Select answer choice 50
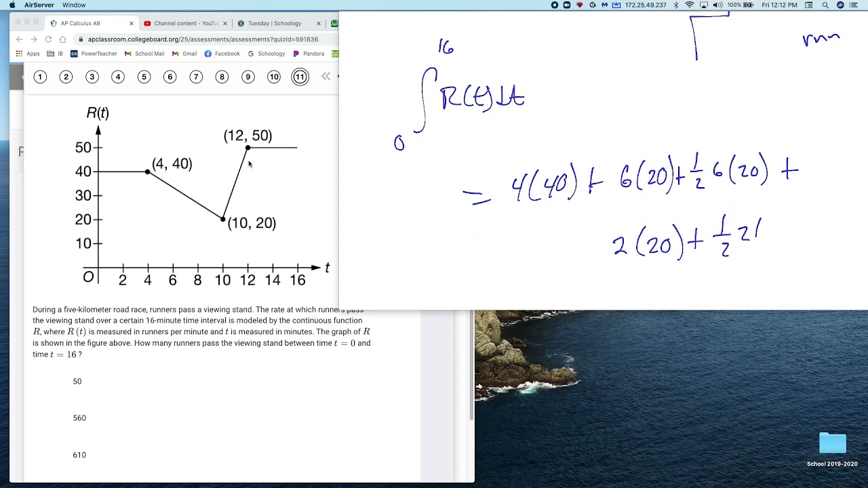The image size is (868, 488). pyautogui.click(x=77, y=382)
